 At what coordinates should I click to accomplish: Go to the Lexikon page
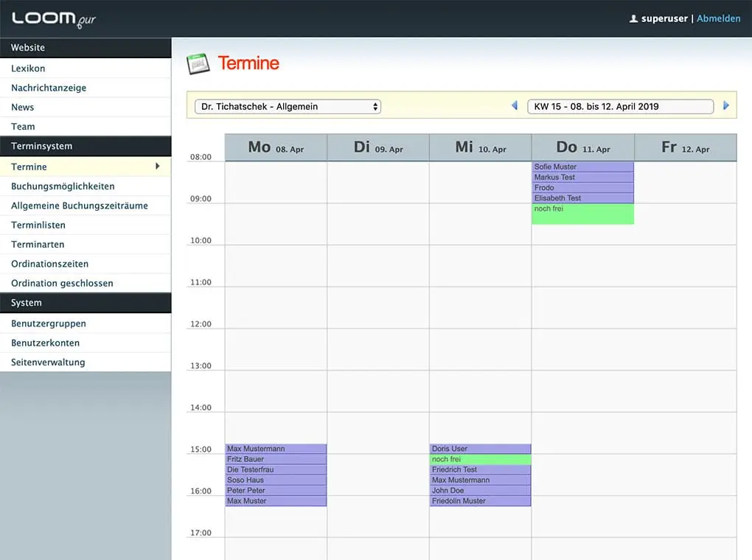(x=28, y=69)
